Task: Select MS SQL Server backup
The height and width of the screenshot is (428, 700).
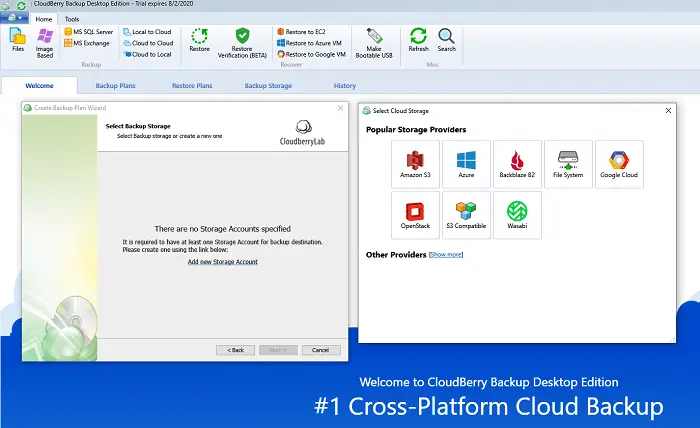Action: coord(88,32)
